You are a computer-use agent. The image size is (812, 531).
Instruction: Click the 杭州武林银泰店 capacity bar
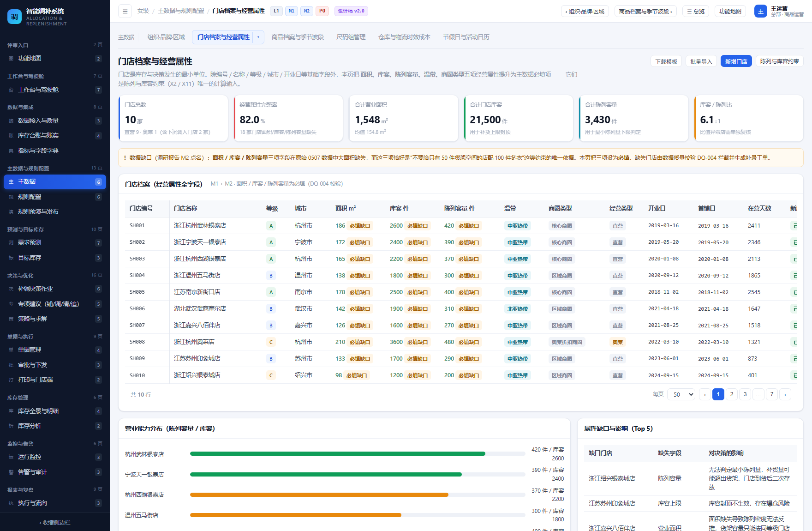point(358,454)
